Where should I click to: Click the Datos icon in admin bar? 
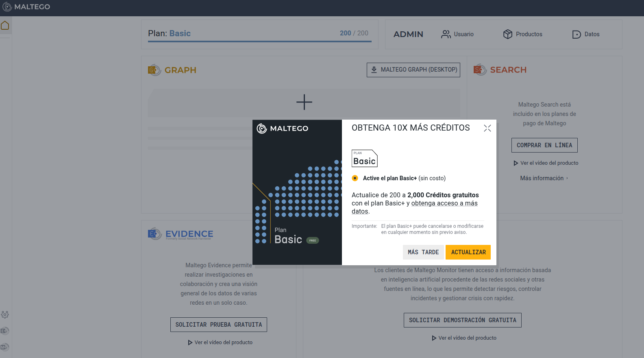(577, 35)
